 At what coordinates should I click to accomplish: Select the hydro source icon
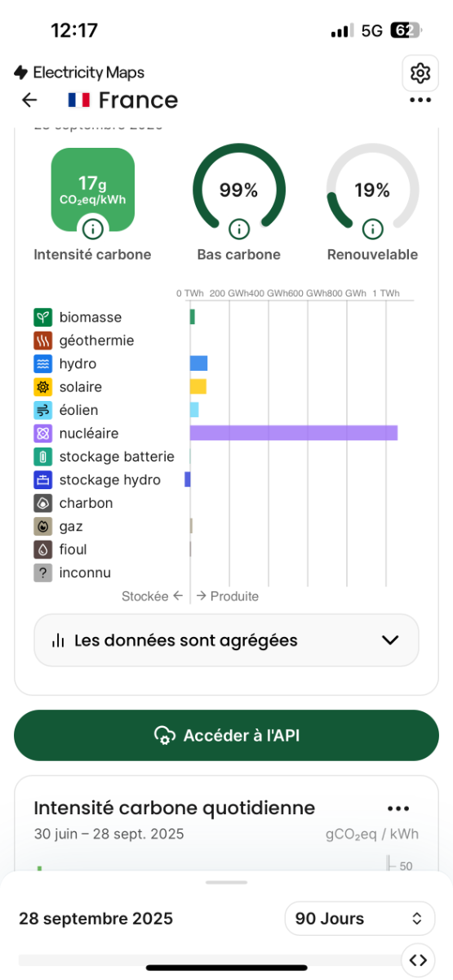click(x=43, y=363)
